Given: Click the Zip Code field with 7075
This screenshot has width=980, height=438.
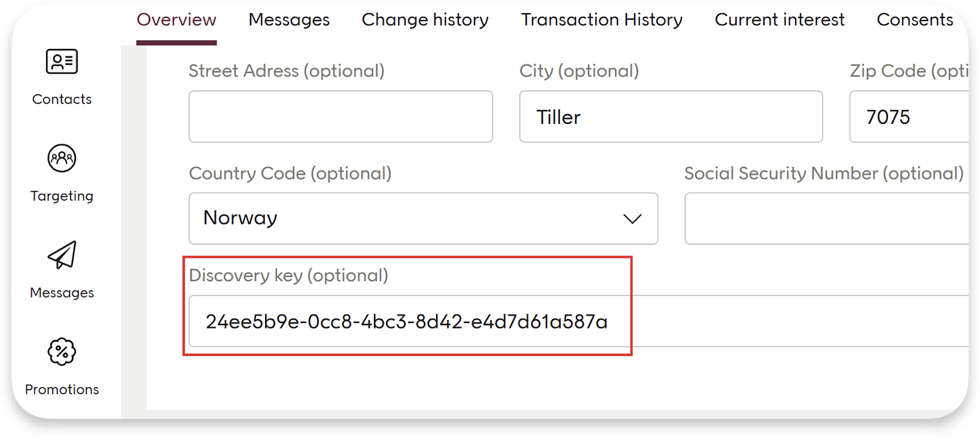Looking at the screenshot, I should (908, 117).
